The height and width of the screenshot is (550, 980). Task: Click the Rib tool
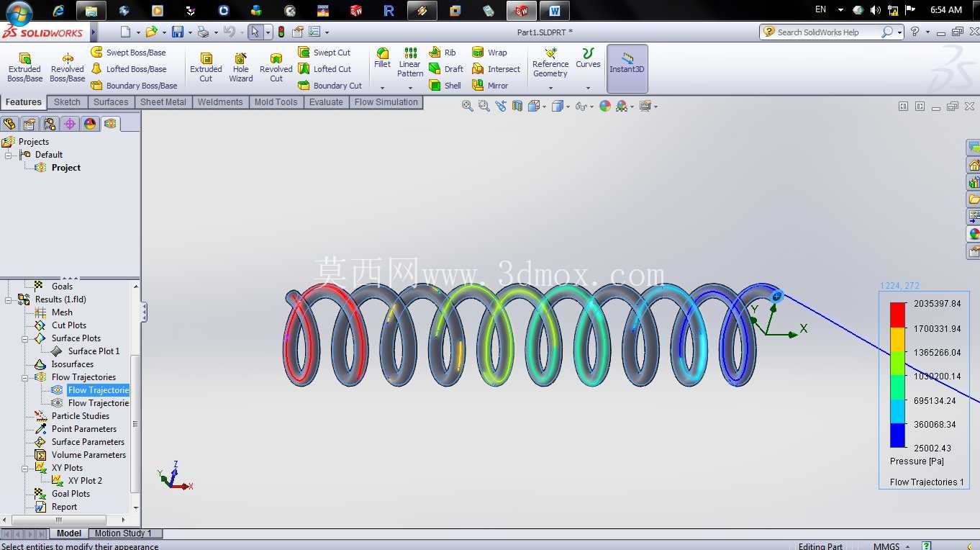pyautogui.click(x=443, y=53)
